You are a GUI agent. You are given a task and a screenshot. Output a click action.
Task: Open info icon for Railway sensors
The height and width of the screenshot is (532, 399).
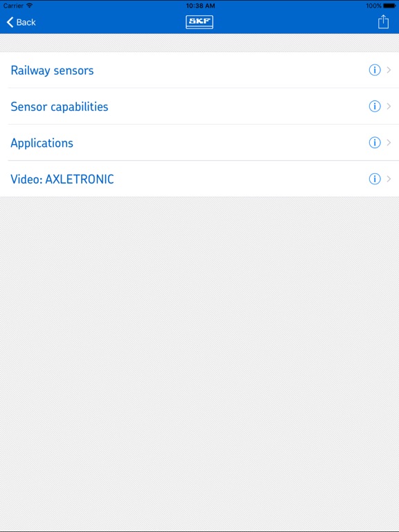(375, 70)
